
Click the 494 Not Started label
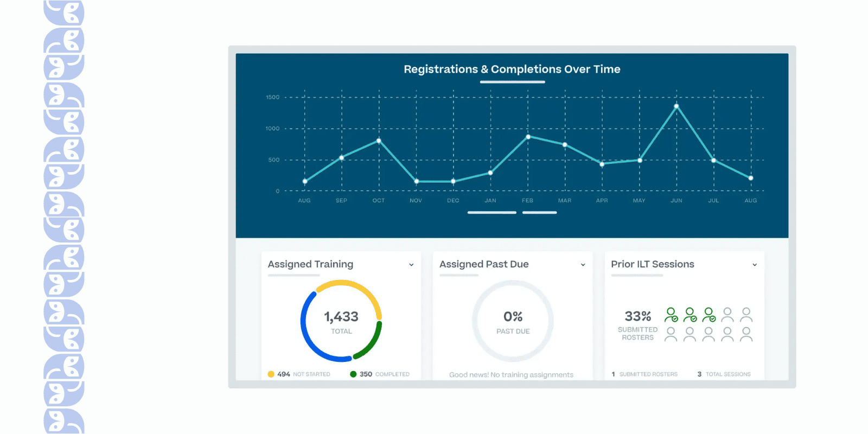[x=304, y=374]
